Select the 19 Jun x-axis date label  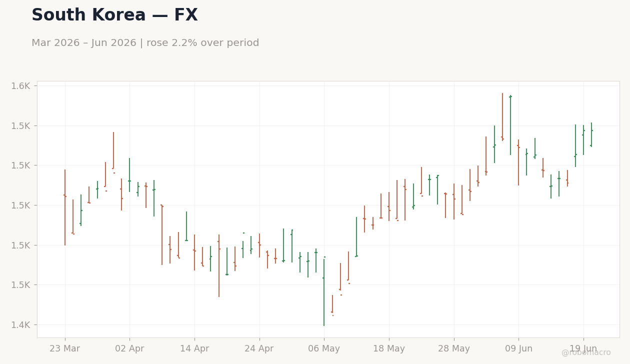pos(583,349)
